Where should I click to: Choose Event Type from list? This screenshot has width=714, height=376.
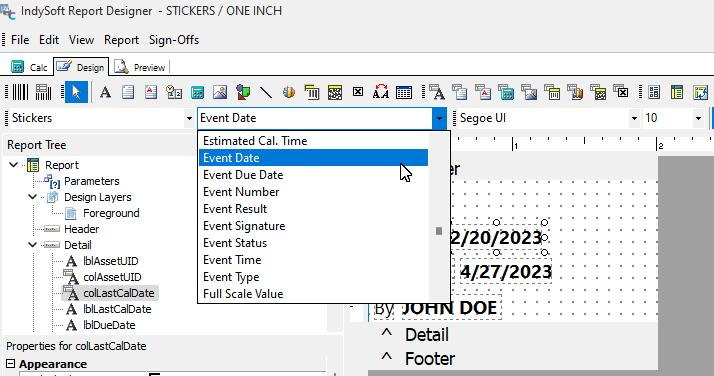coord(313,277)
